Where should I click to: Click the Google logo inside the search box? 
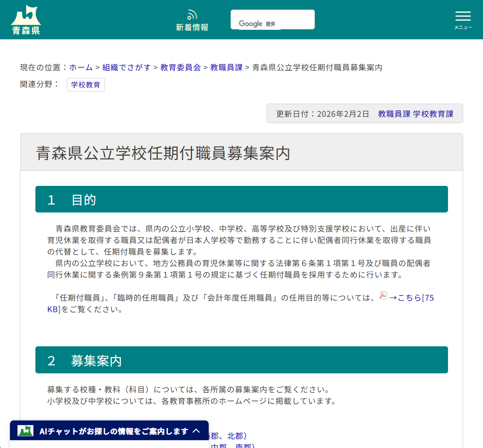pyautogui.click(x=250, y=23)
